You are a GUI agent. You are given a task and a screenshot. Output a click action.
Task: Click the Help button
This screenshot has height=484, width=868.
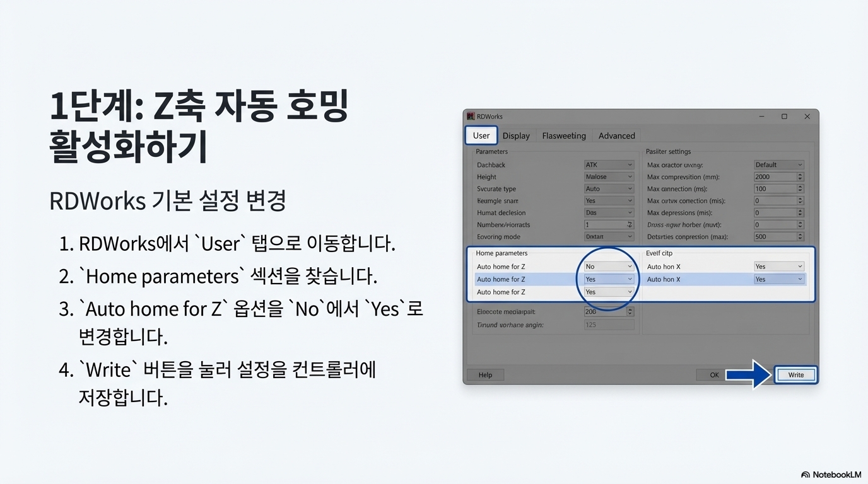pos(485,374)
